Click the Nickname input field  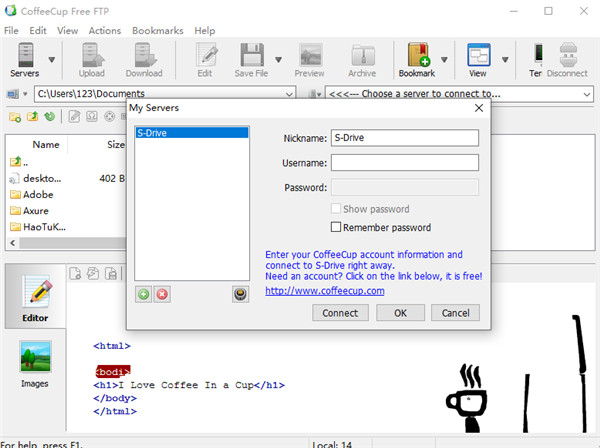404,138
